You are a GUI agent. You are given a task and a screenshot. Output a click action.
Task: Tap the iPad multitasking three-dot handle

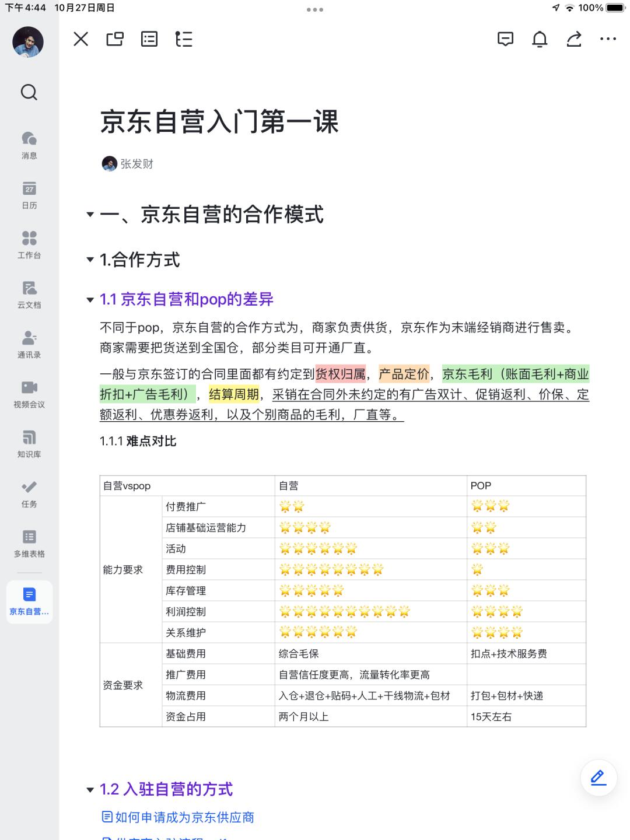[x=315, y=9]
